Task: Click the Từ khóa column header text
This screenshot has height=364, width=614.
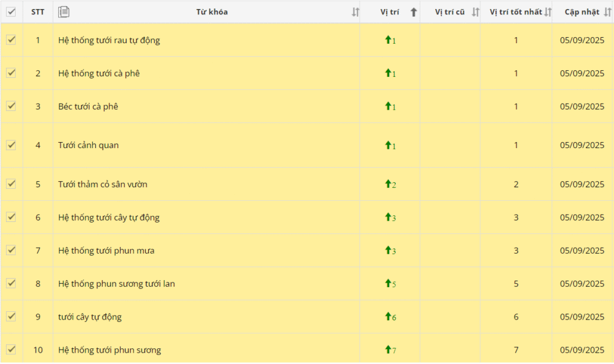Action: (x=212, y=12)
